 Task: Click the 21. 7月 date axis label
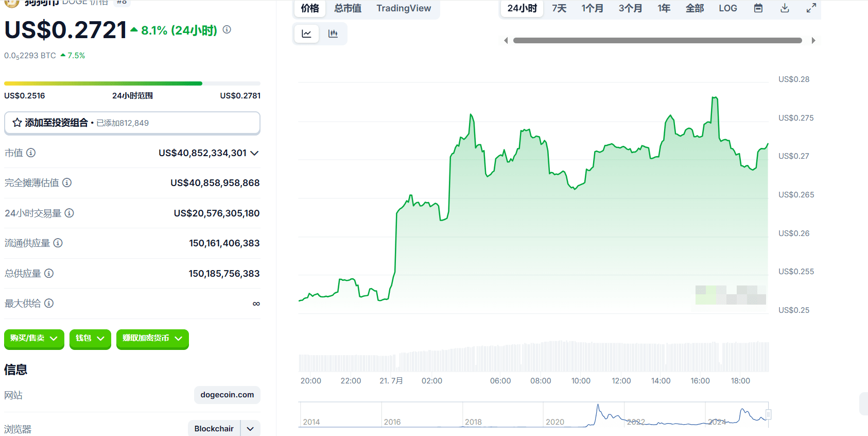pos(391,381)
